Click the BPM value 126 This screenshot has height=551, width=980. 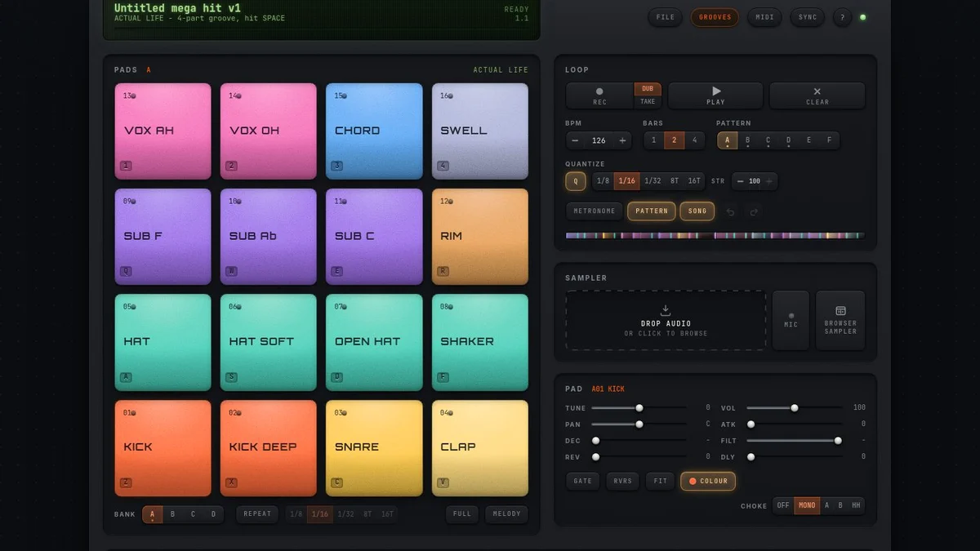(599, 140)
